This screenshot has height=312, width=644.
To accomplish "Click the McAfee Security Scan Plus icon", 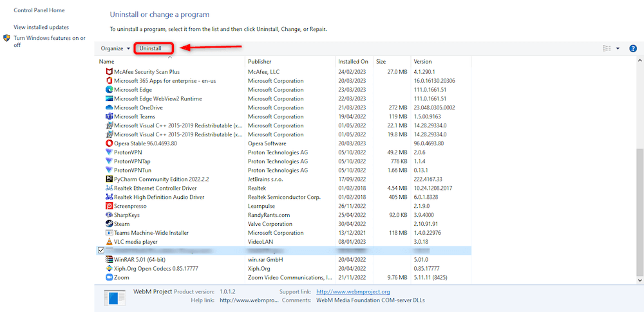I will pos(109,72).
